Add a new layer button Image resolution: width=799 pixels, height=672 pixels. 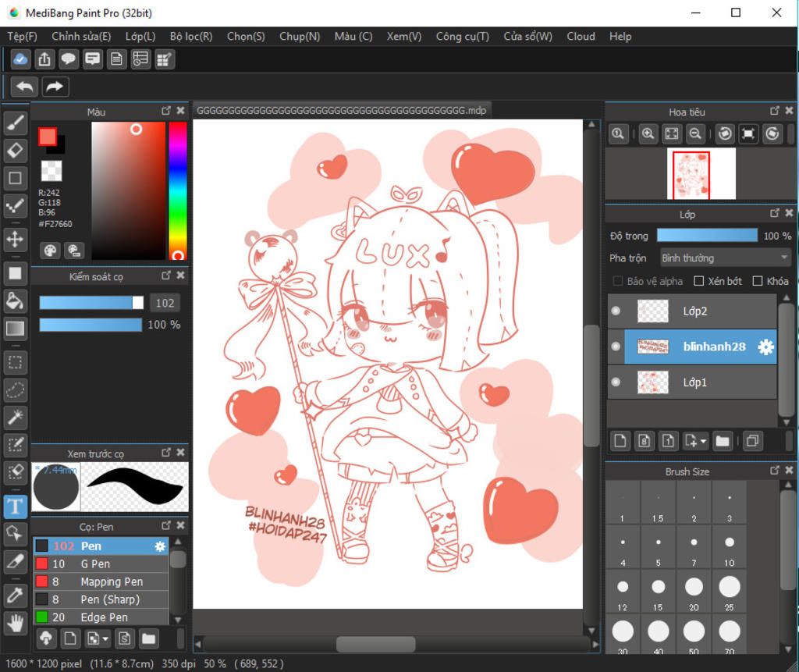tap(620, 440)
